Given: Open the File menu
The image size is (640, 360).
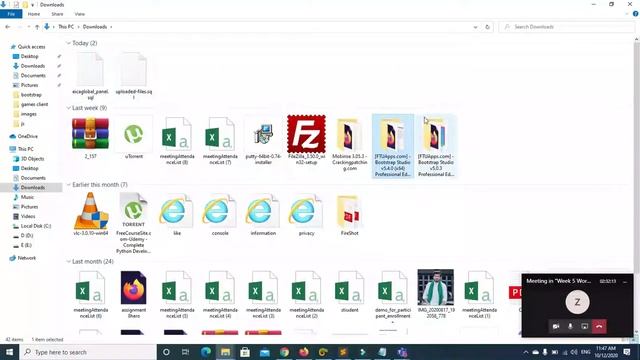Looking at the screenshot, I should (x=11, y=14).
